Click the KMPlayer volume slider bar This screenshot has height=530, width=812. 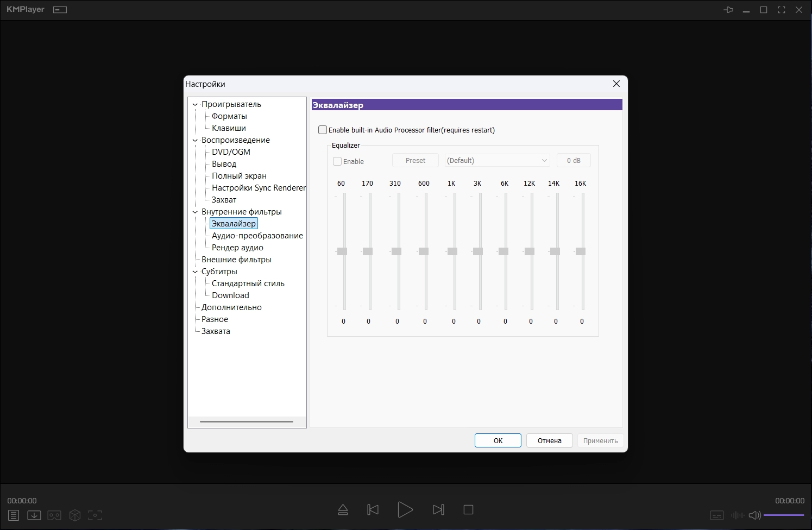(784, 515)
